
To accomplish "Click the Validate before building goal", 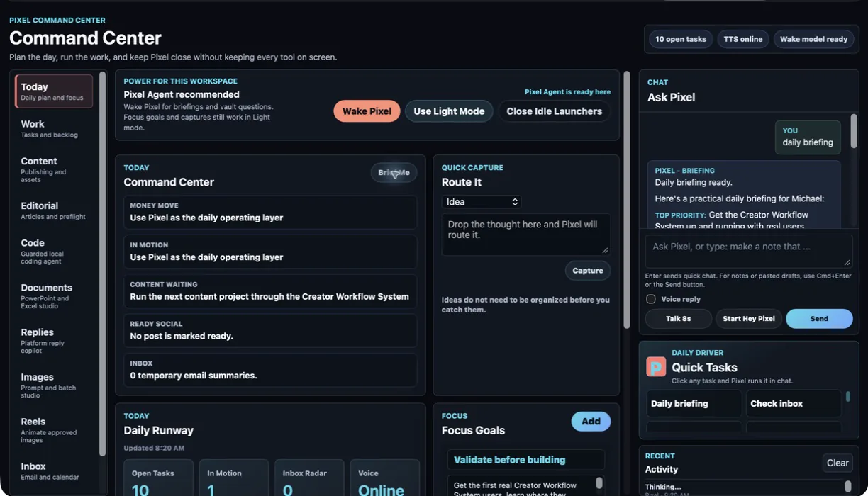I will 526,460.
